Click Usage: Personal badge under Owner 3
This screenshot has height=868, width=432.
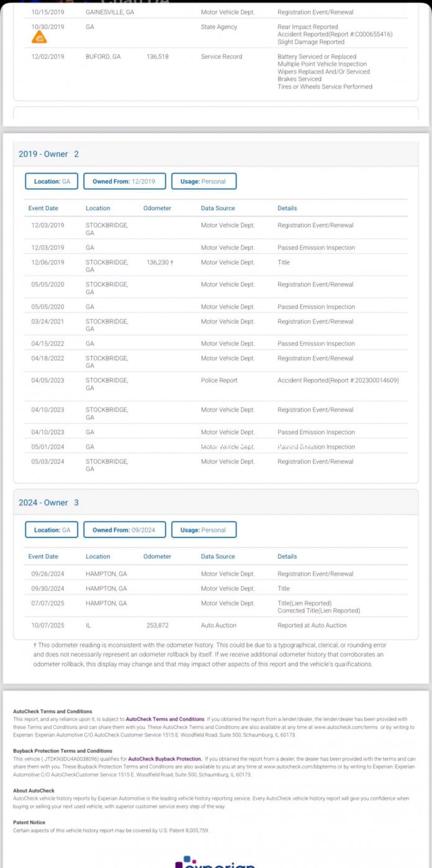(x=204, y=530)
